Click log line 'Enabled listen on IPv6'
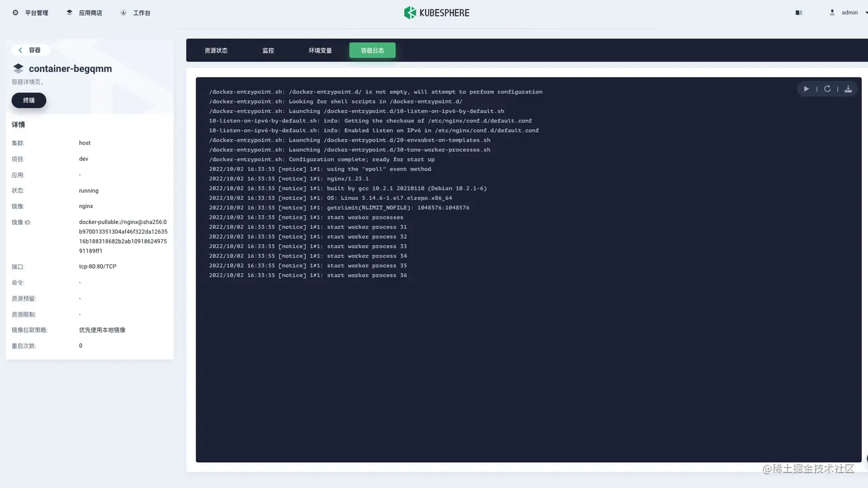Image resolution: width=868 pixels, height=488 pixels. 374,130
